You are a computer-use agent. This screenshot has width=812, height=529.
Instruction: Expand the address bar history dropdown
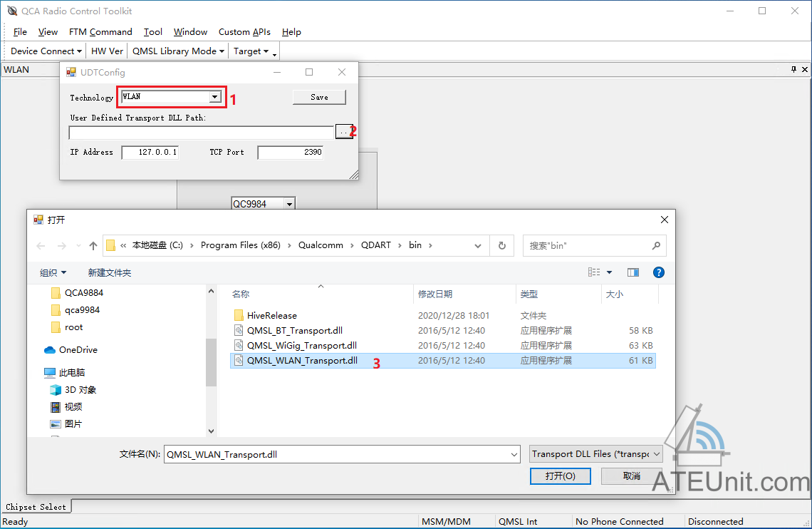coord(478,246)
